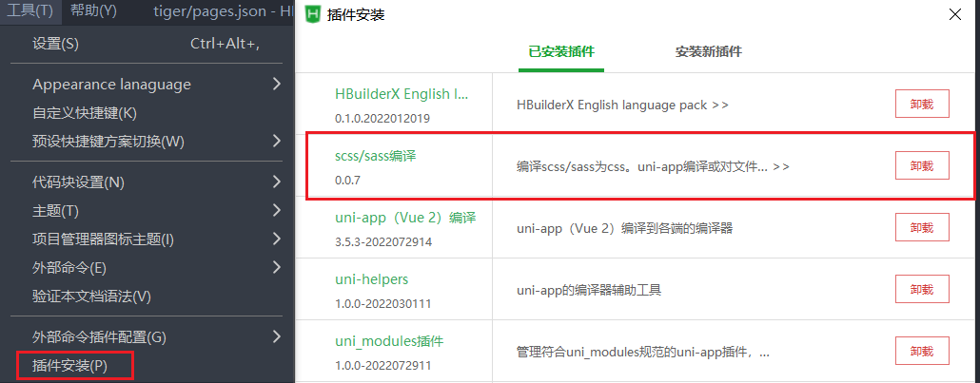Select 验证本文档语法(V) menu item
Image resolution: width=980 pixels, height=383 pixels.
tap(147, 297)
